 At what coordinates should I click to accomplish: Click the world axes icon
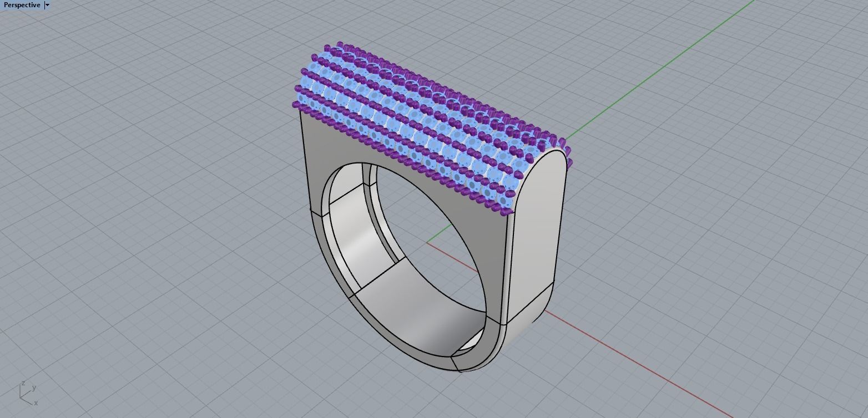pyautogui.click(x=28, y=393)
